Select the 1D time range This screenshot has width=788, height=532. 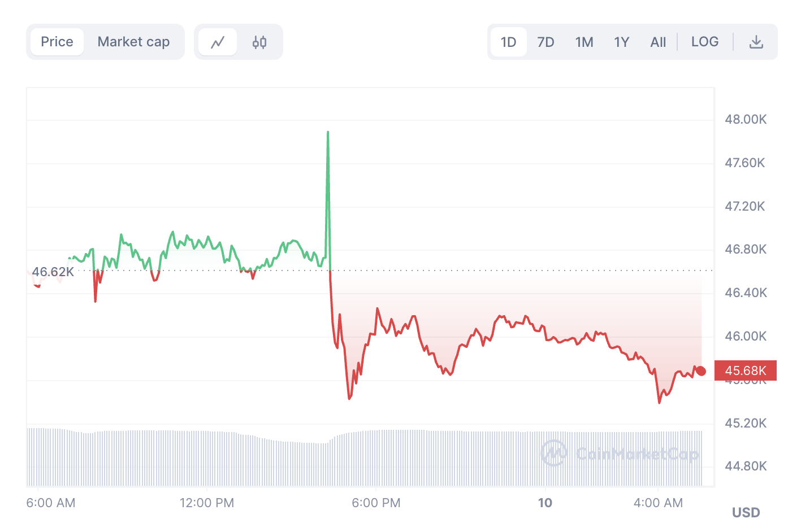(x=508, y=42)
